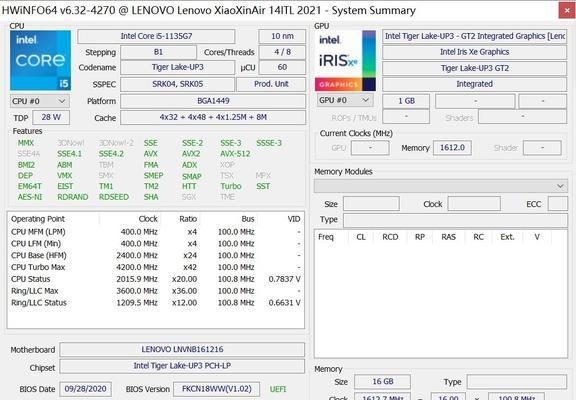Viewport: 576px width, 400px height.
Task: Click the Platform BGA1449 field
Action: pyautogui.click(x=213, y=101)
